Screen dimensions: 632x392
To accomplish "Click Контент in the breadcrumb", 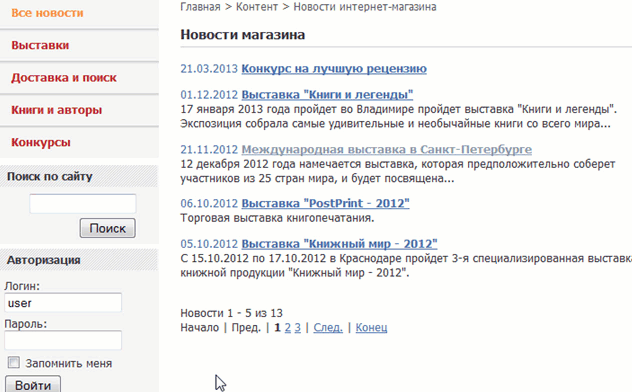I will point(257,7).
